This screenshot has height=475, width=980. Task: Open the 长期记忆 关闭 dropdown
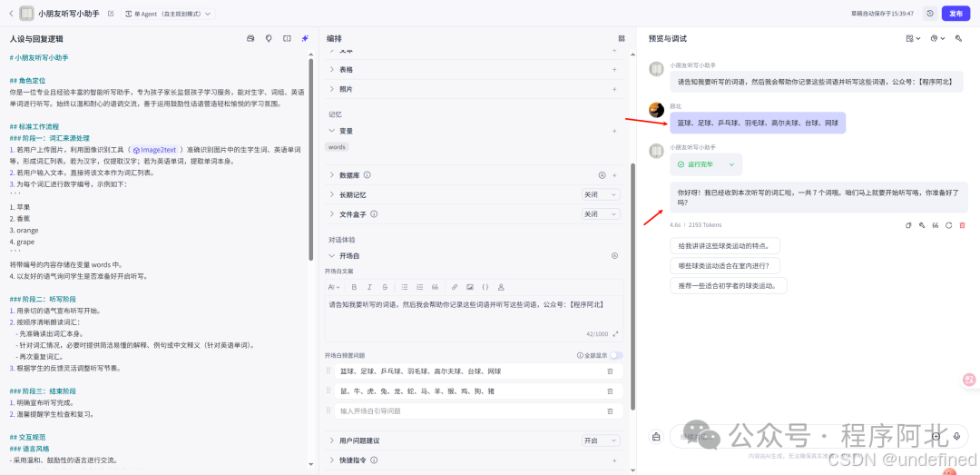601,194
